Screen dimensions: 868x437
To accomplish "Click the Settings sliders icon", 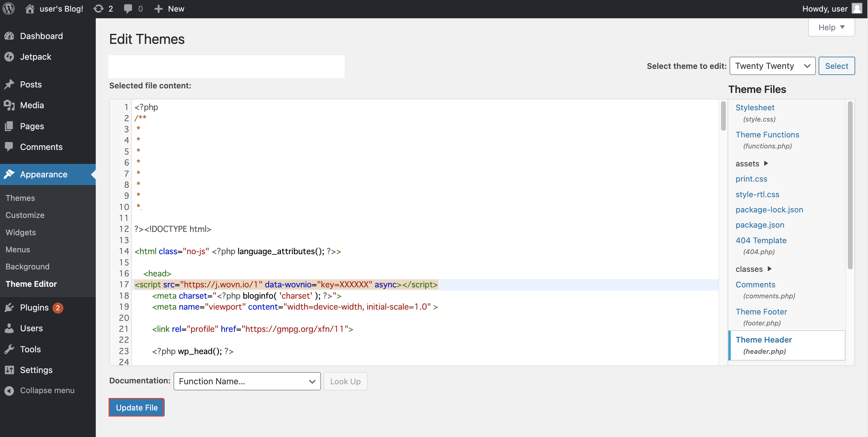I will tap(9, 370).
